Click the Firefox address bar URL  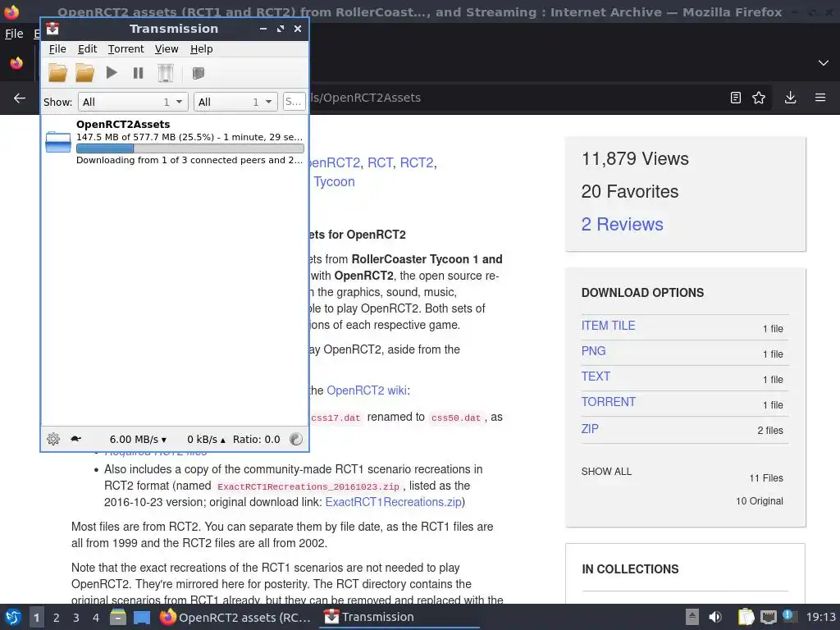pos(367,98)
